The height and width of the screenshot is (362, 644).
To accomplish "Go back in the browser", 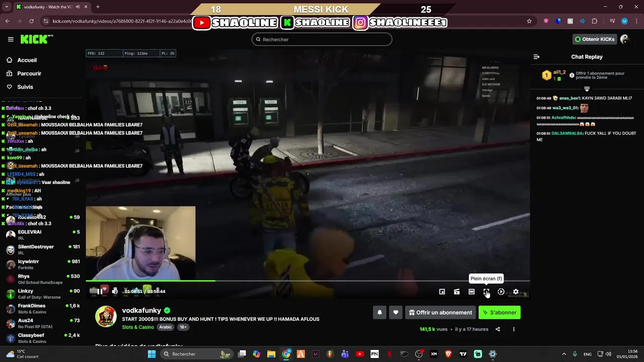I will tap(7, 21).
